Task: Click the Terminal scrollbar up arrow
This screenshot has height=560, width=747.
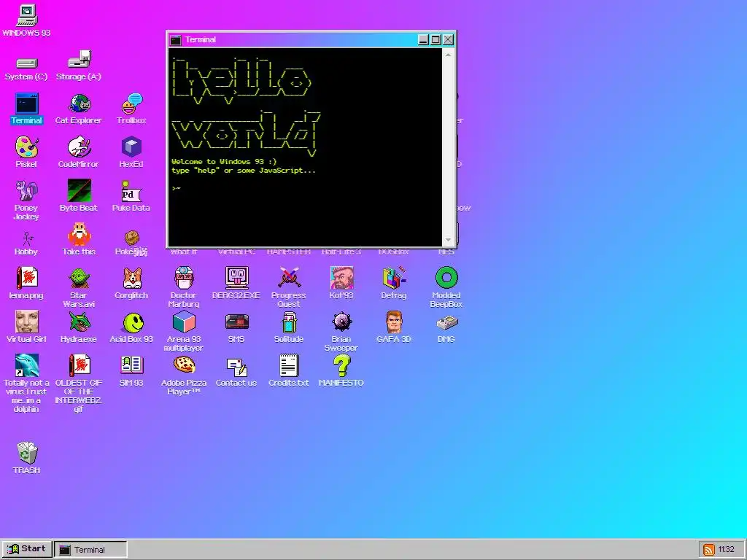Action: [x=449, y=55]
